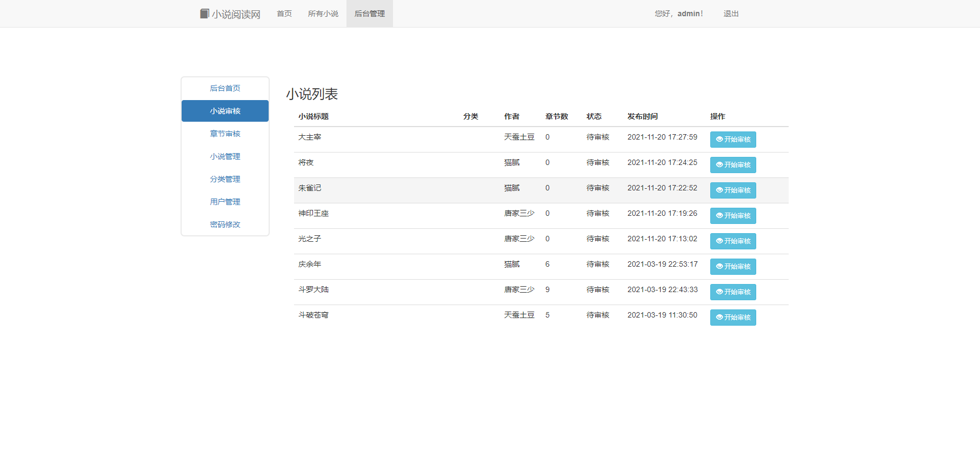This screenshot has height=469, width=980.
Task: Open 用户管理 in the sidebar
Action: pyautogui.click(x=225, y=202)
